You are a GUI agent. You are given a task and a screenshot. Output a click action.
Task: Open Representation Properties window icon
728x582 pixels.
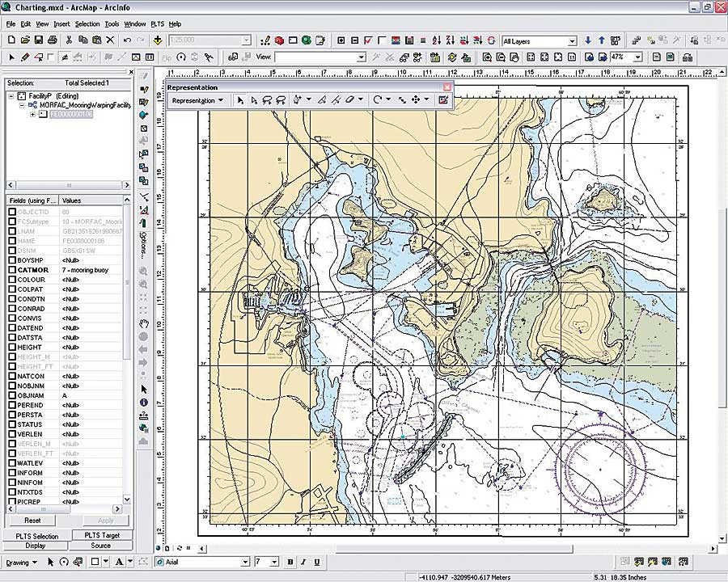(x=443, y=99)
